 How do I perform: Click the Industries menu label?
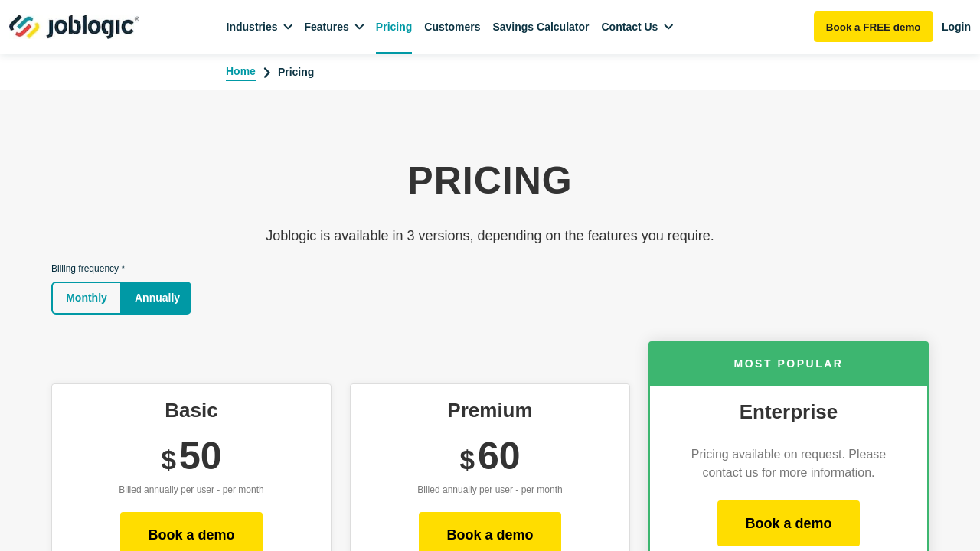[252, 27]
